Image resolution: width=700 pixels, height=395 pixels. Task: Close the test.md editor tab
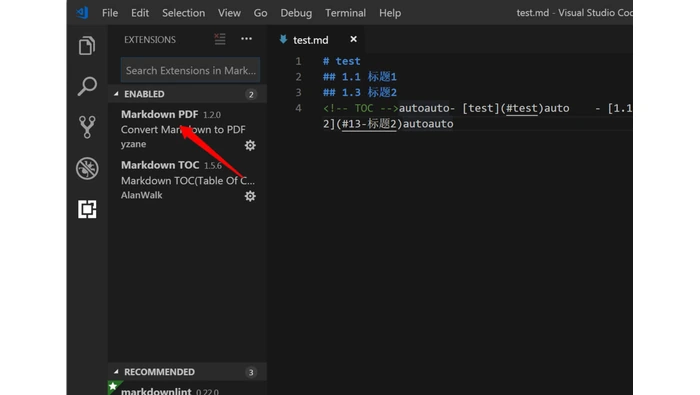354,39
